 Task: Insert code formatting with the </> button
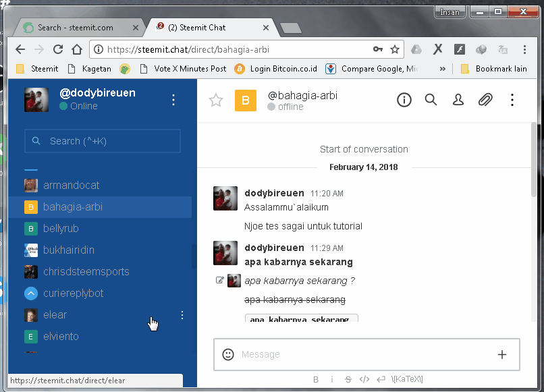pyautogui.click(x=364, y=379)
